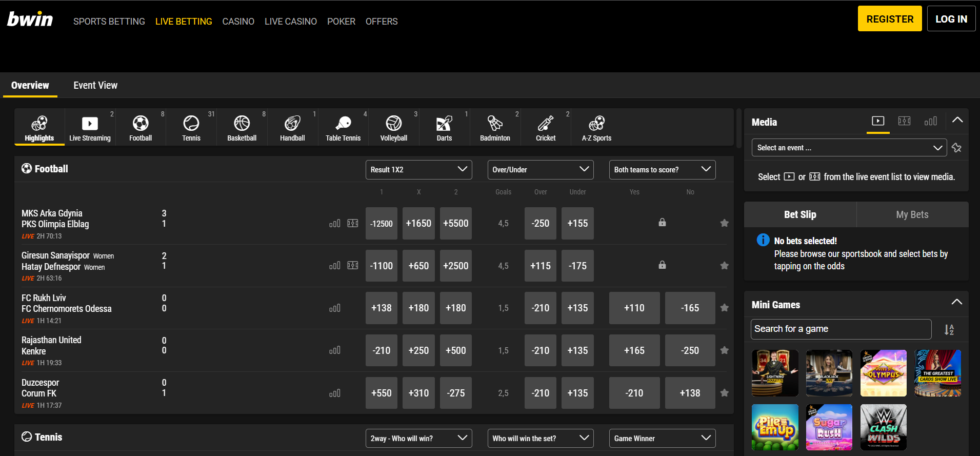This screenshot has height=456, width=980.
Task: Collapse the Mini Games panel
Action: (x=956, y=303)
